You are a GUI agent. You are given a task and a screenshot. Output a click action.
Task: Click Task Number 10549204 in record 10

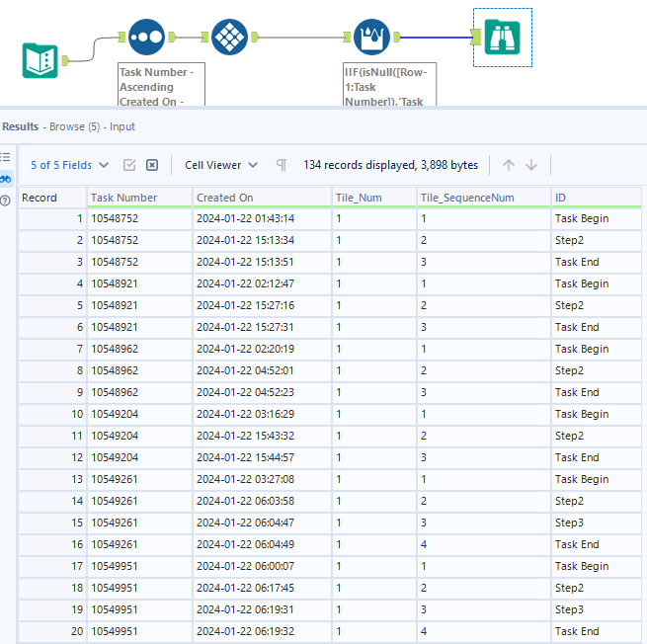[139, 414]
